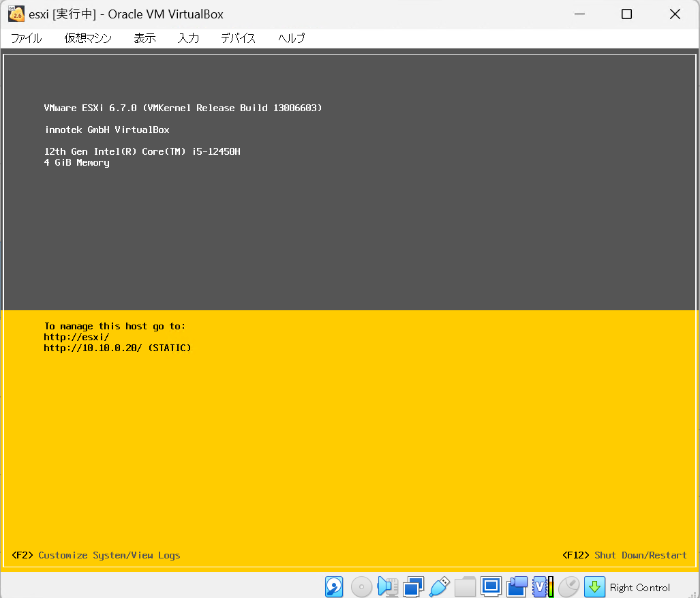This screenshot has width=700, height=598.
Task: Click the F12 Shut Down/Restart option
Action: coord(624,555)
